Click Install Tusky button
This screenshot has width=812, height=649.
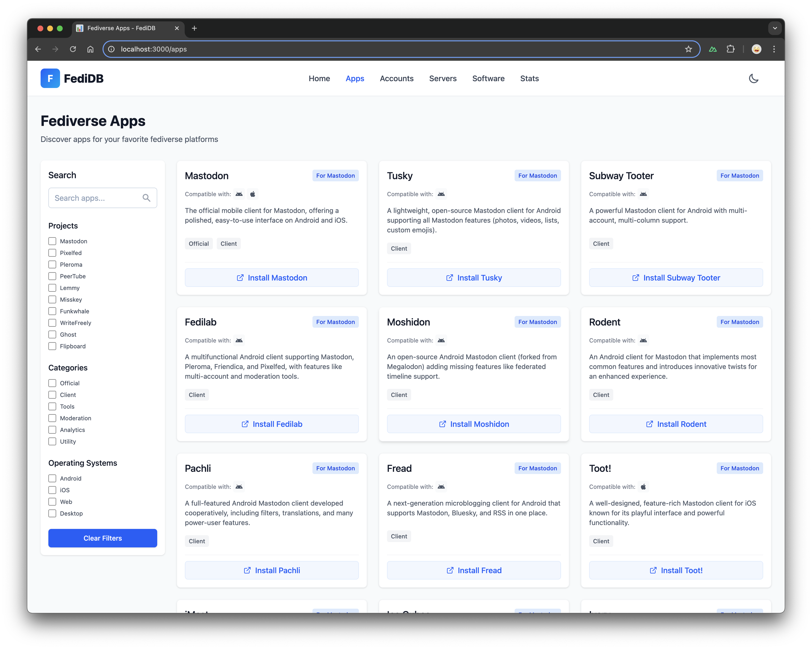click(474, 278)
